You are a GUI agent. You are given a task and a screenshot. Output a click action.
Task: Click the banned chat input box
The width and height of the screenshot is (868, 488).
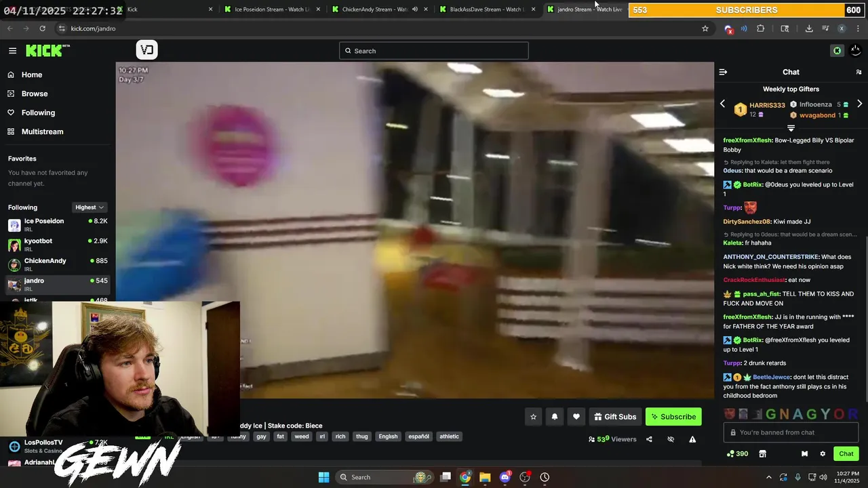tap(791, 432)
